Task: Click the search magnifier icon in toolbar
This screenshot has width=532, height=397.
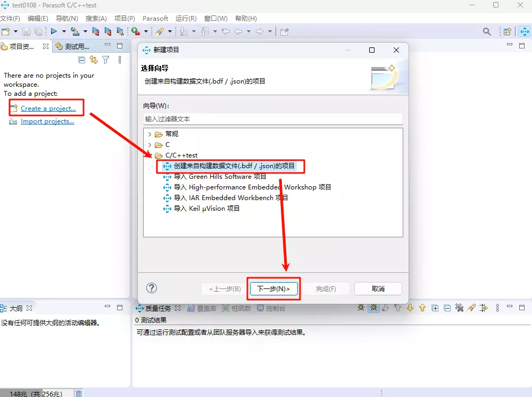Action: click(x=487, y=32)
